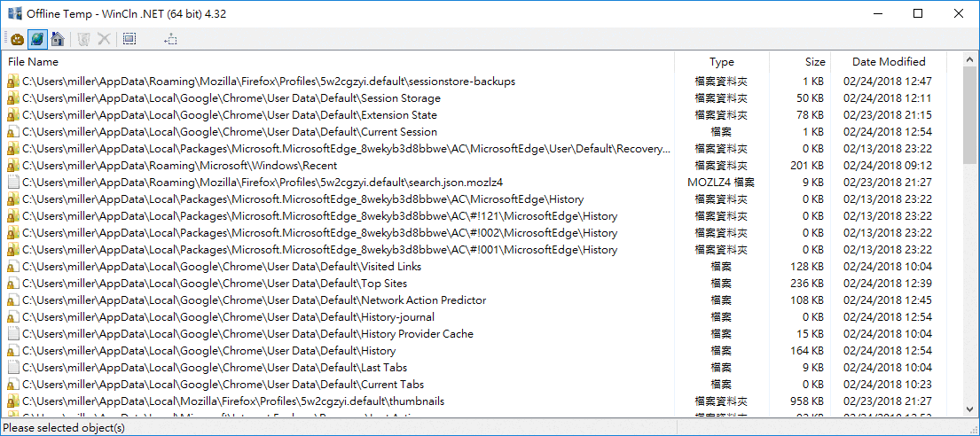This screenshot has width=980, height=436.
Task: Click the 164 KB size cell
Action: [807, 351]
